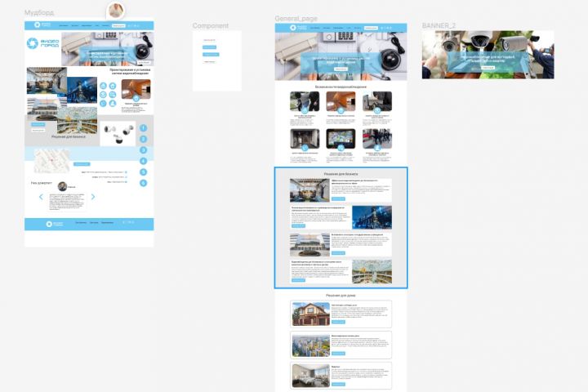Click the blue button under the office card text
This screenshot has height=392, width=588.
click(x=338, y=198)
